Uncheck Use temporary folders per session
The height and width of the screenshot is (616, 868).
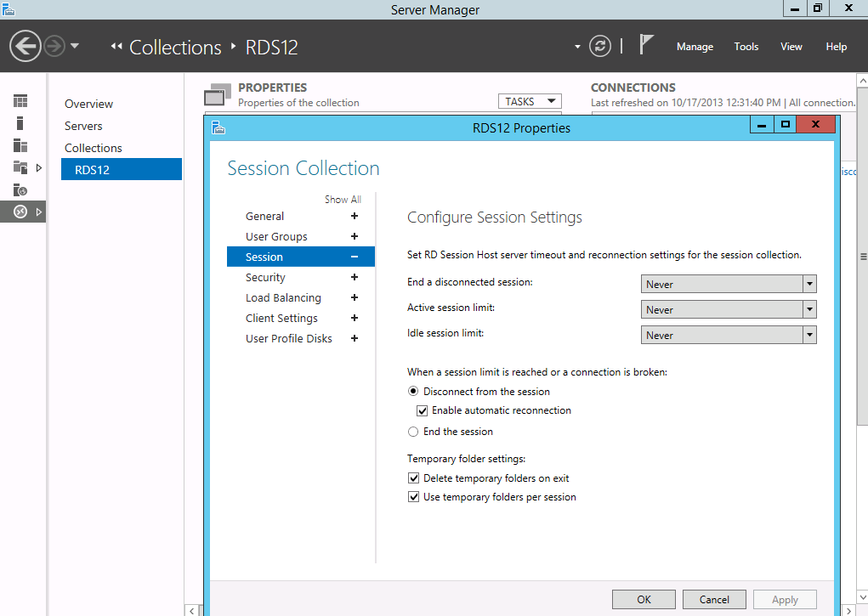[413, 497]
